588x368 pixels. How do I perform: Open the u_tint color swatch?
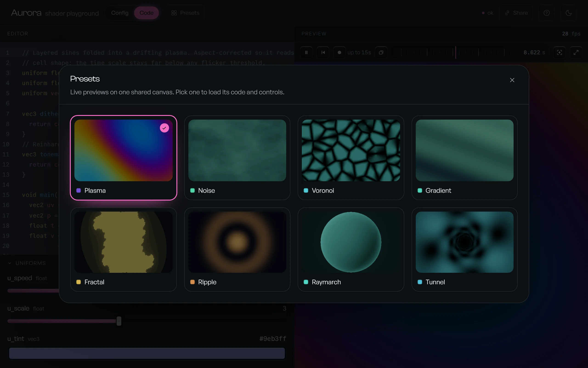point(147,353)
